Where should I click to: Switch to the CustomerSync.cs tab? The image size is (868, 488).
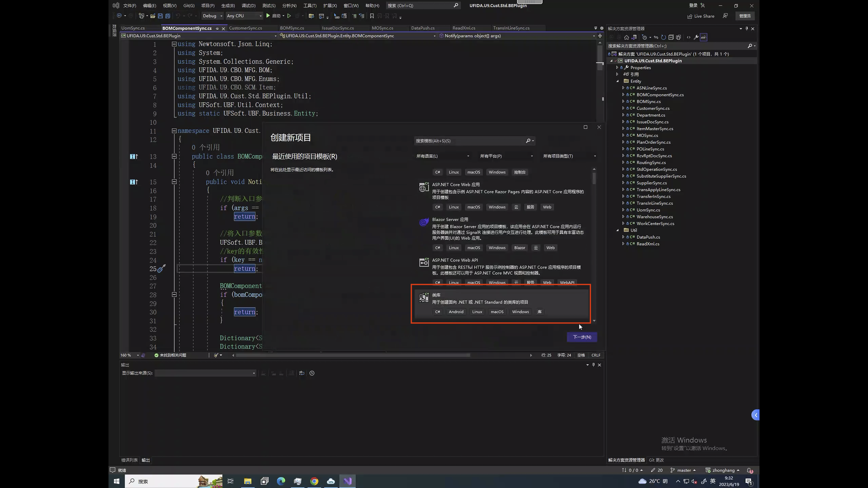point(245,28)
